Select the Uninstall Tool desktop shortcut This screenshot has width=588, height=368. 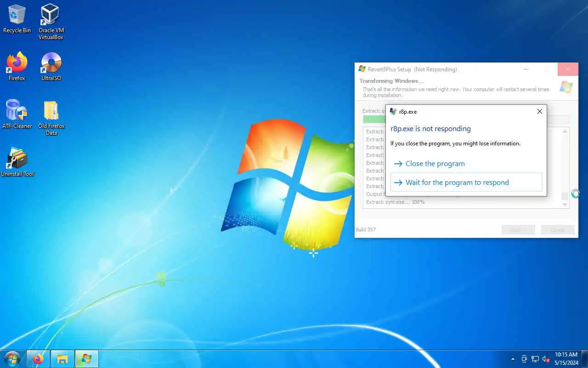17,162
